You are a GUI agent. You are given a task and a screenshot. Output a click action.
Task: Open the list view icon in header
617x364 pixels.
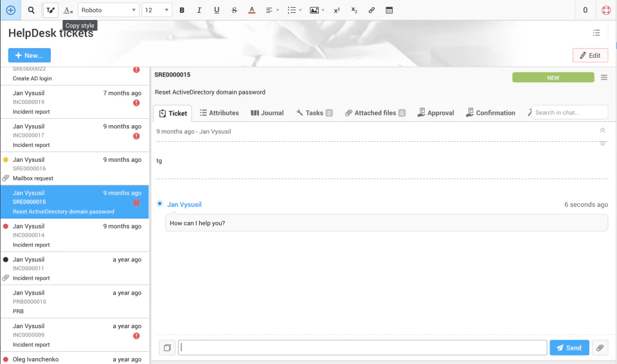596,33
